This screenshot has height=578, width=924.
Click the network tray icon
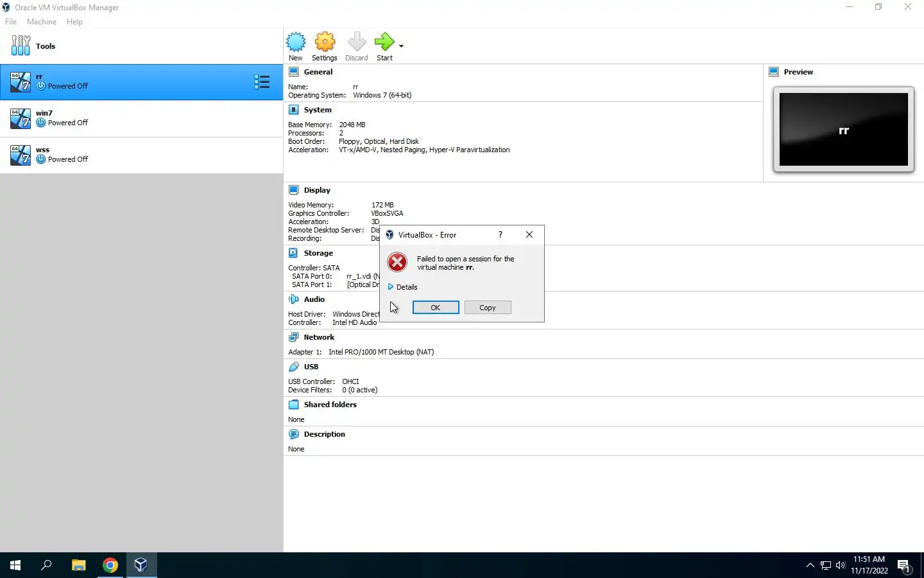tap(826, 565)
